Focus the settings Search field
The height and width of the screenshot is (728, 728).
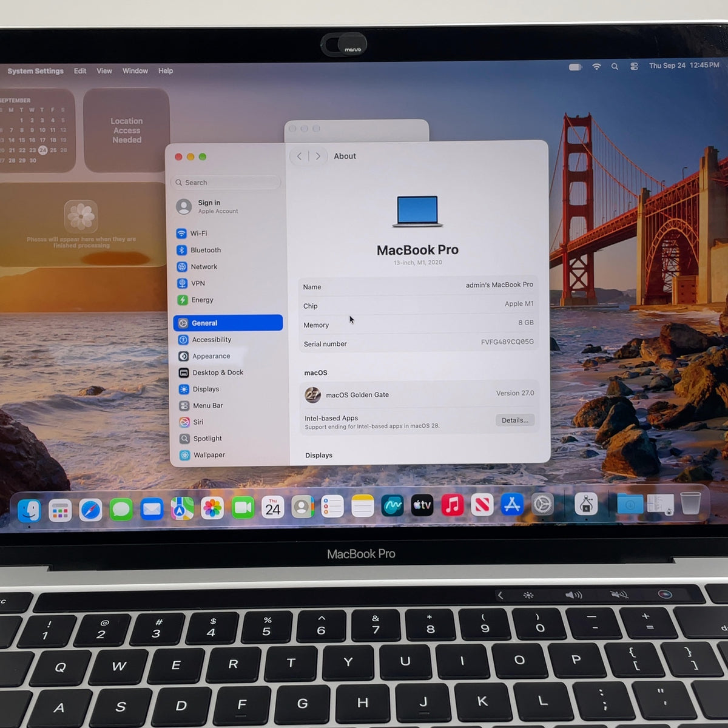[x=226, y=182]
